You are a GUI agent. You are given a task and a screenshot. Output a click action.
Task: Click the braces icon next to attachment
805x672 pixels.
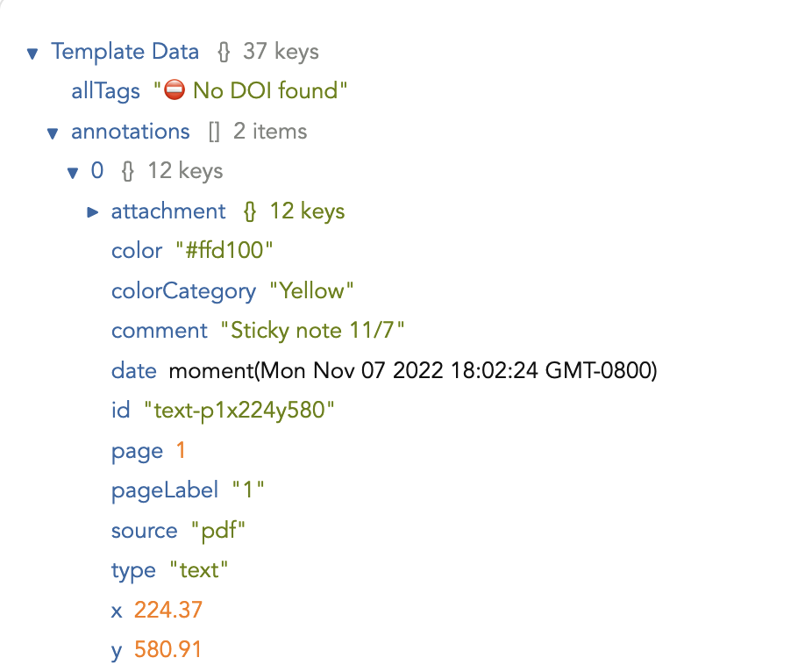coord(247,211)
